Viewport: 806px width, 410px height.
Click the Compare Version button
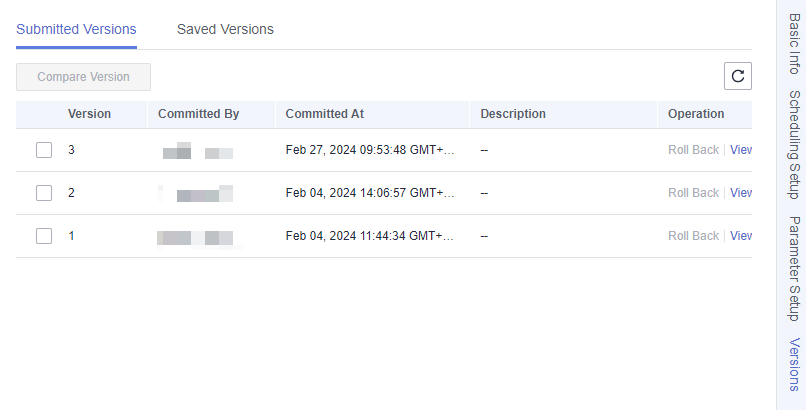[83, 77]
